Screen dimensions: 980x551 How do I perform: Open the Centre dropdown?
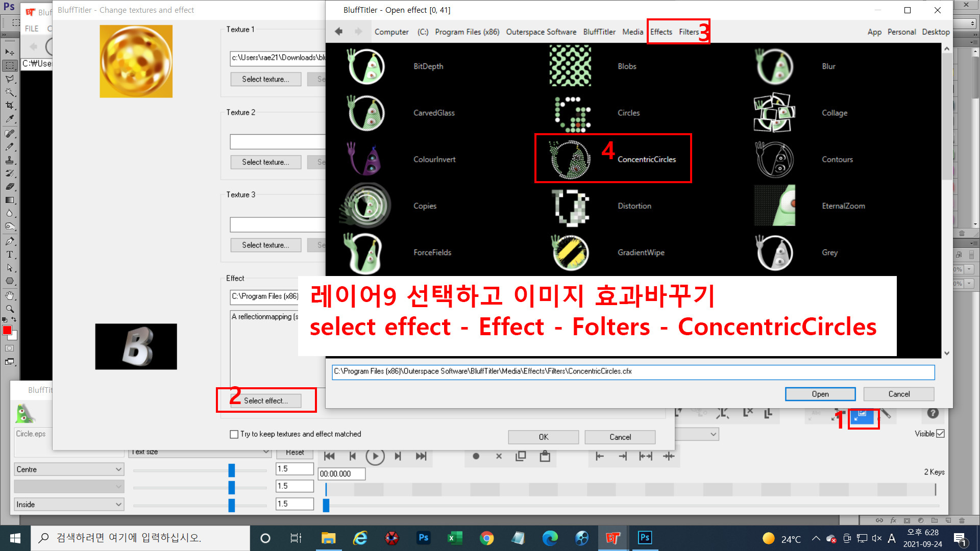[x=69, y=469]
